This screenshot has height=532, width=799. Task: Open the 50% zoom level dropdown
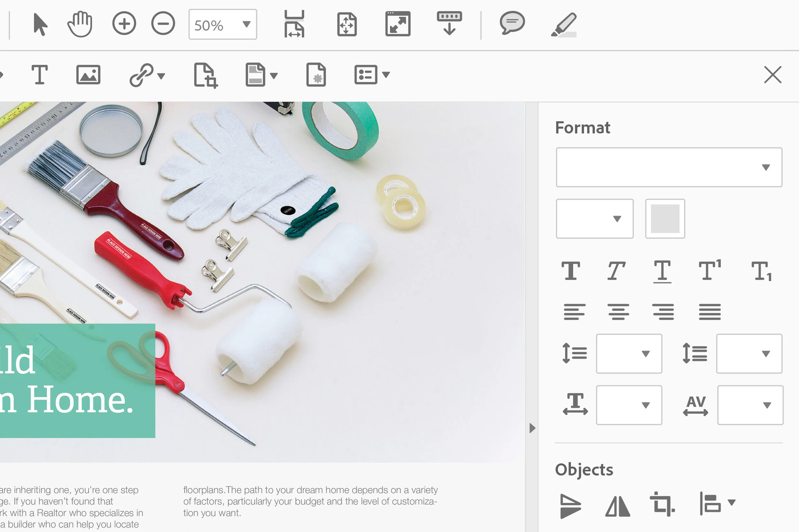point(246,24)
